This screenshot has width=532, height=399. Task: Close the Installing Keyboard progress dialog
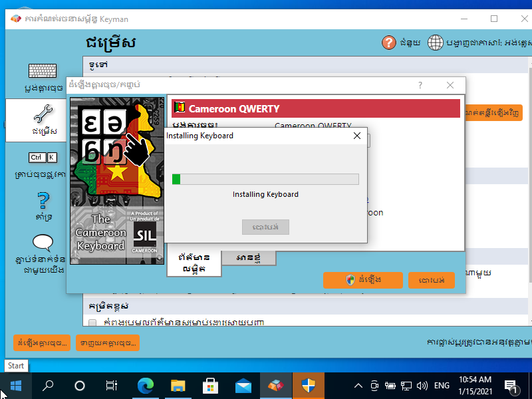coord(357,136)
